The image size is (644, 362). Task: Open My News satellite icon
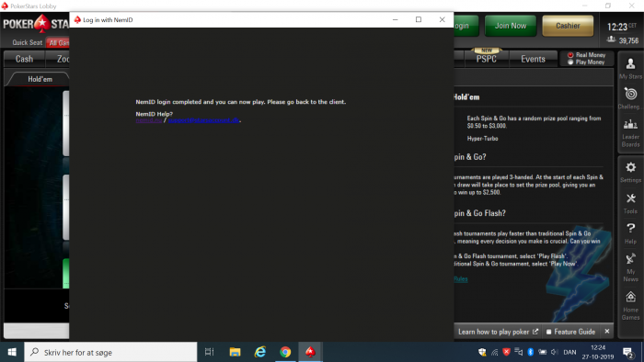point(630,267)
